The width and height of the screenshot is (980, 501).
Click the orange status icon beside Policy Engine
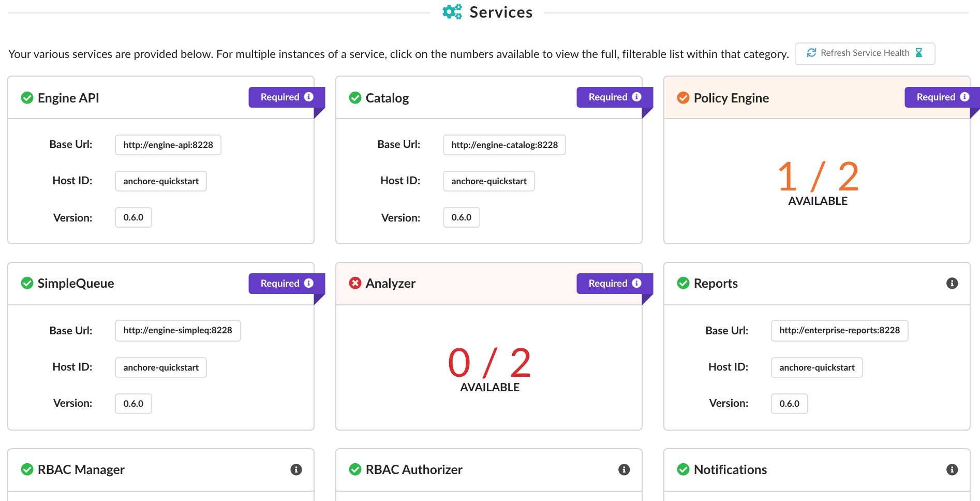coord(683,98)
